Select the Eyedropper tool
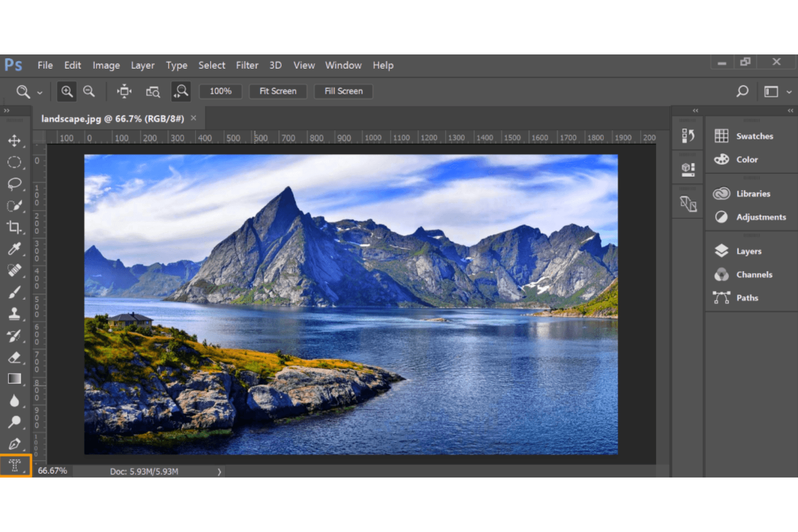 15,249
